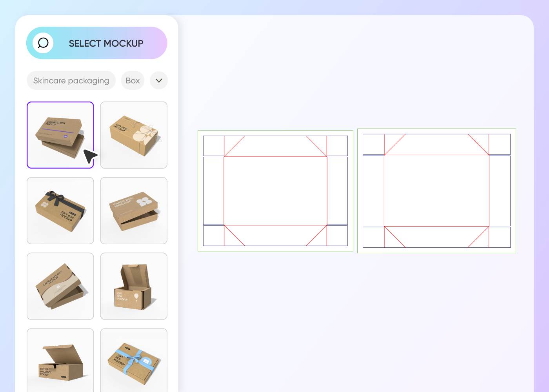
Task: Select the Paper Box Mockup thumbnail
Action: (133, 211)
